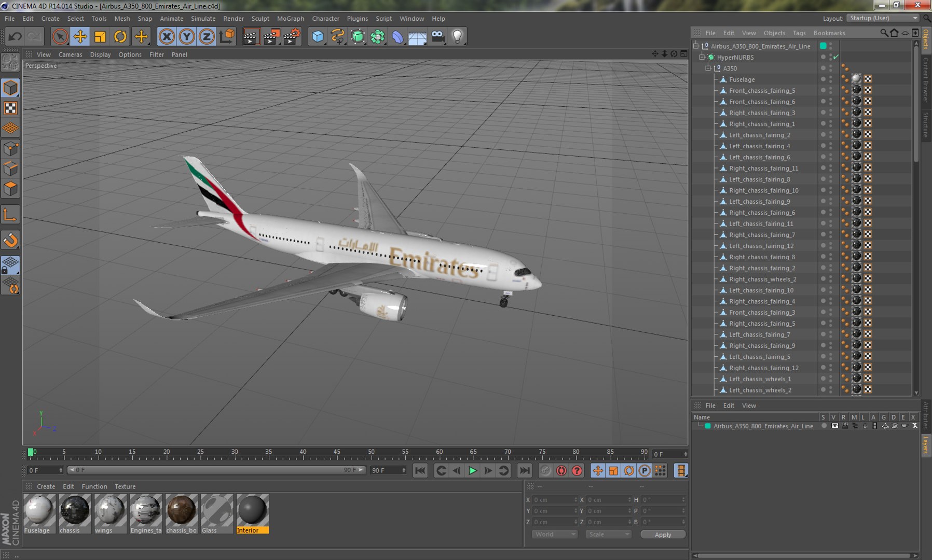Open the Scale mode dropdown
This screenshot has height=560, width=932.
(608, 534)
